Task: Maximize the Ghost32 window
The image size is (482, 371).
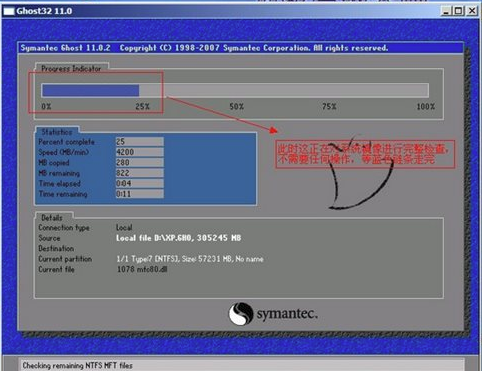Action: click(459, 11)
